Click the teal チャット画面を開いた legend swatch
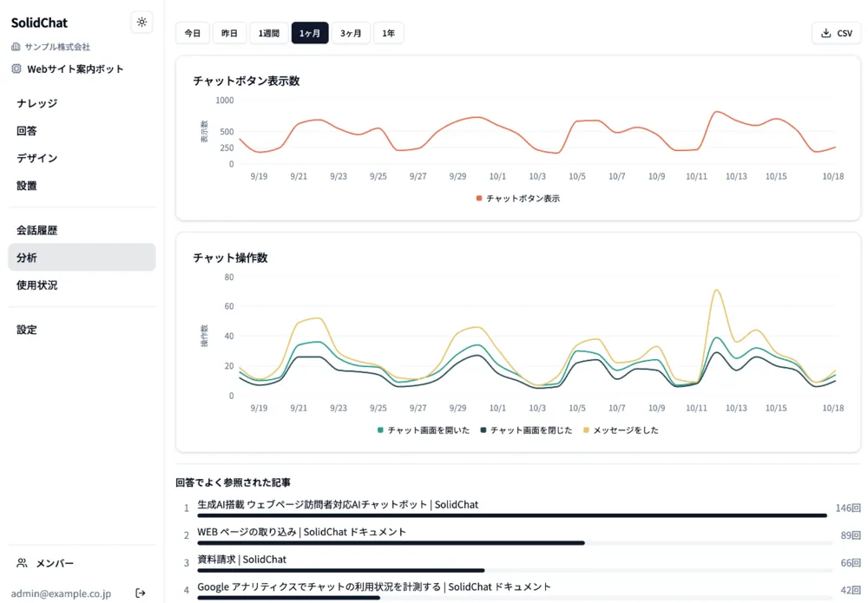Viewport: 868px width, 603px height. [x=380, y=430]
